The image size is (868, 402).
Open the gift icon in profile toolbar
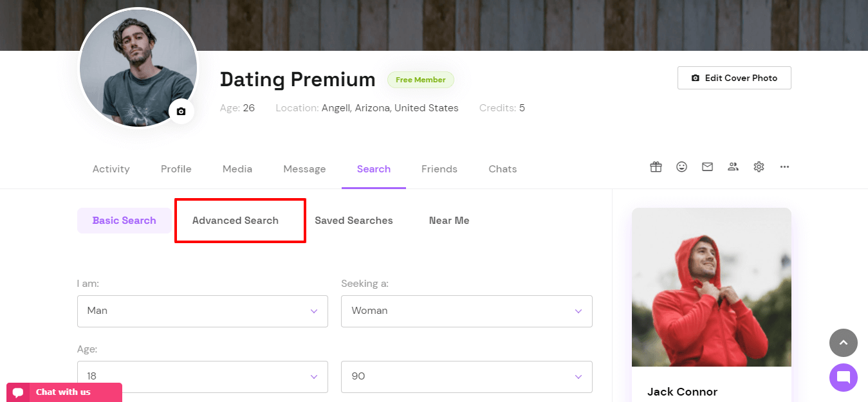click(656, 167)
